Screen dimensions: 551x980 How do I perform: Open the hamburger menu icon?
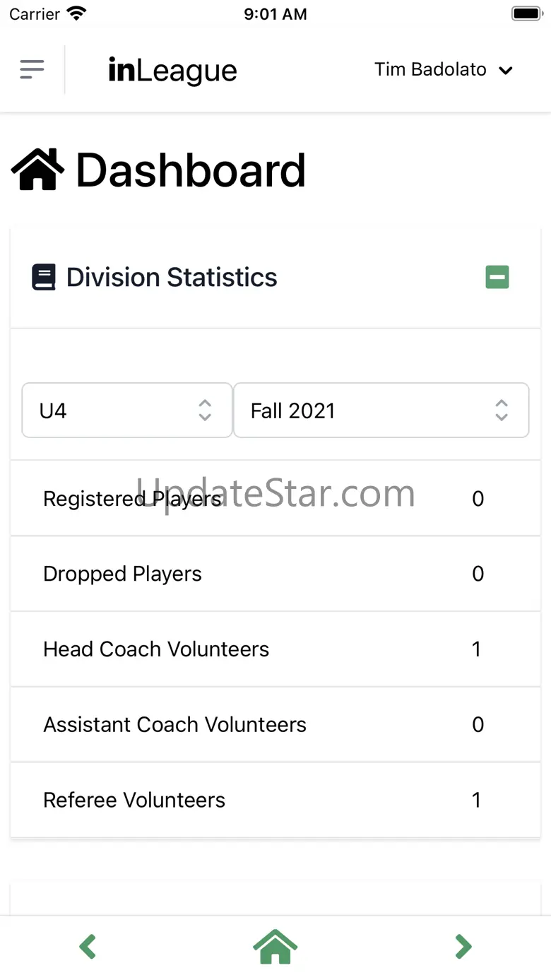pyautogui.click(x=32, y=69)
